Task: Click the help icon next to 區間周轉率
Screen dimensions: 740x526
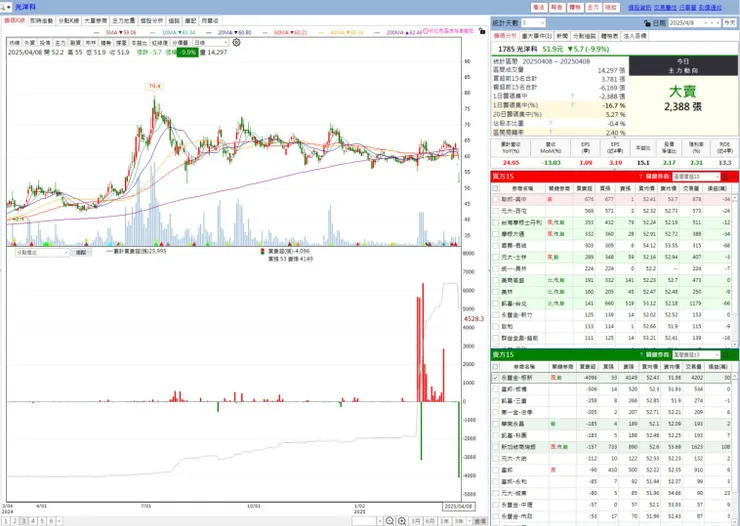Action: (x=551, y=132)
